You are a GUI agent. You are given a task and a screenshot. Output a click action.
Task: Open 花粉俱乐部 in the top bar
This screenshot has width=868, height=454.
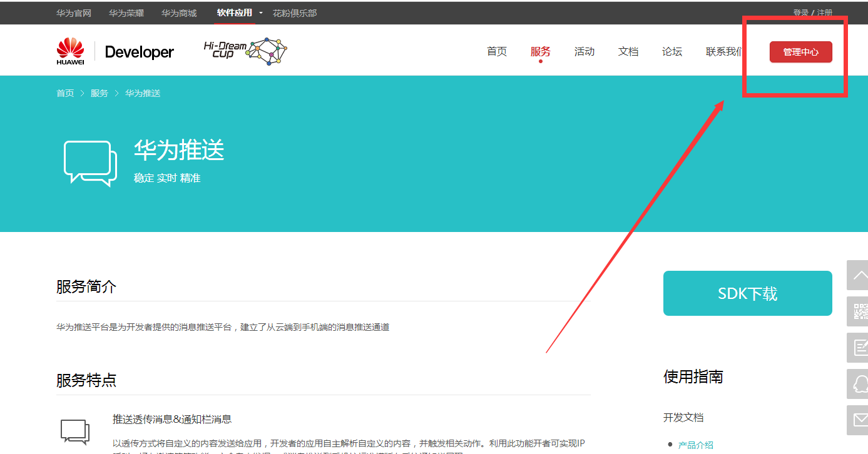tap(294, 13)
